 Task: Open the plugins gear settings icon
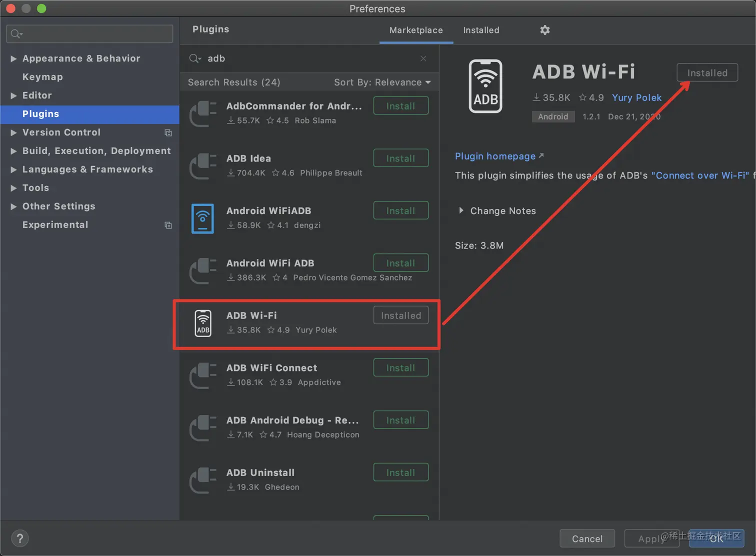click(x=545, y=30)
